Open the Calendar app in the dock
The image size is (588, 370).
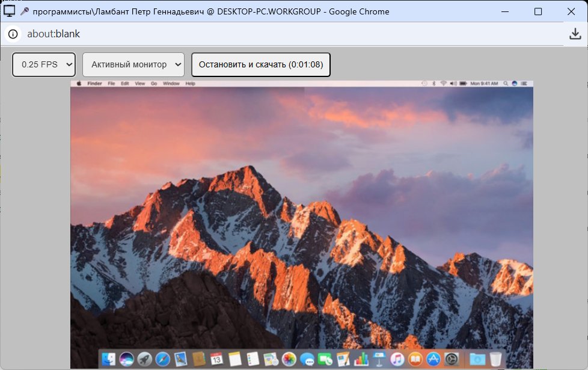(x=216, y=359)
